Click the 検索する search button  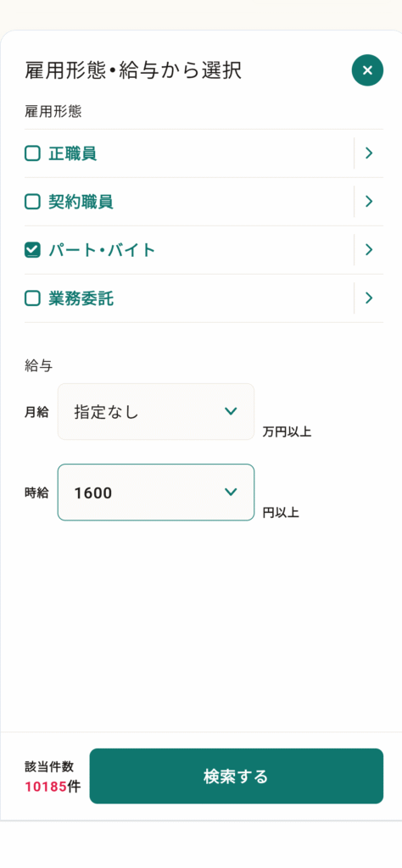(237, 776)
